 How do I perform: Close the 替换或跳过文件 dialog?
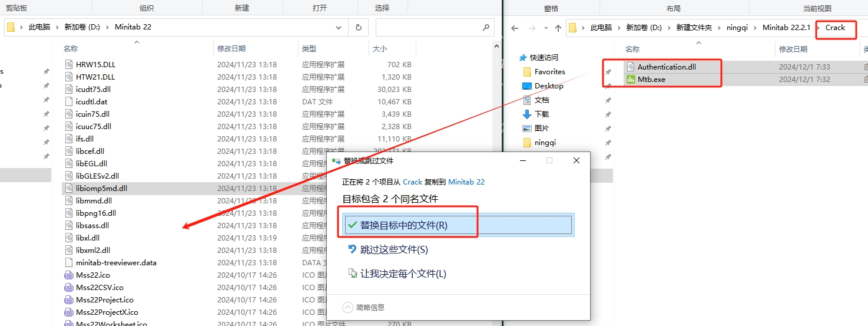(577, 160)
